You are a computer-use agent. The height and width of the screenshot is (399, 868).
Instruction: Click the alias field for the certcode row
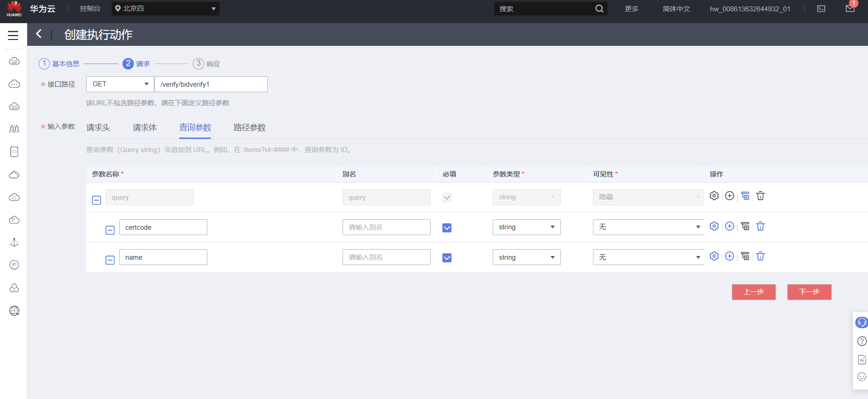[x=387, y=227]
